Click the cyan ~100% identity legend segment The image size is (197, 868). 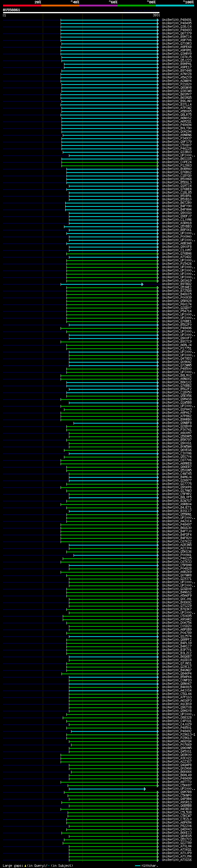click(x=175, y=6)
